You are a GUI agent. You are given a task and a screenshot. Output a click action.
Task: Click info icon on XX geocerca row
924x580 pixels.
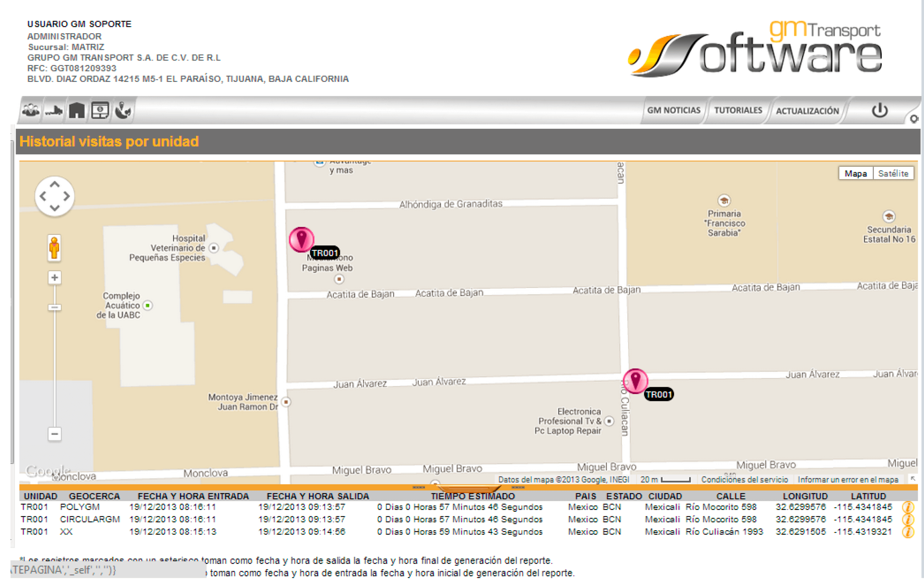[908, 532]
